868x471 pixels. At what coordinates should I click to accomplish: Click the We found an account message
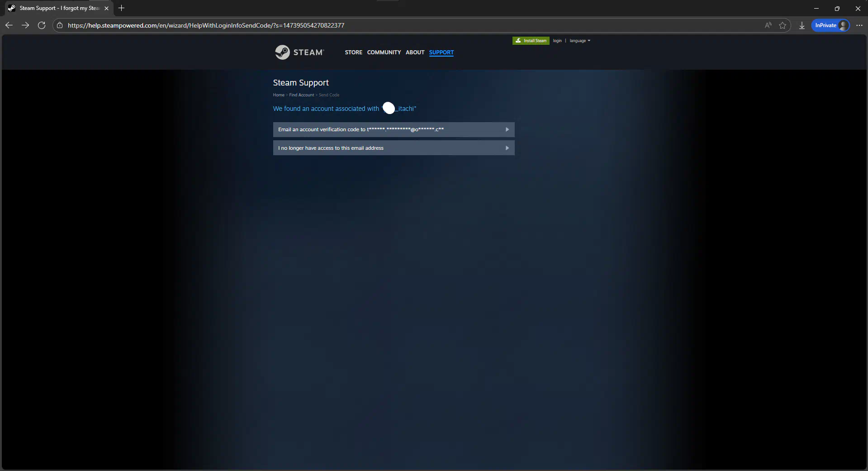345,109
